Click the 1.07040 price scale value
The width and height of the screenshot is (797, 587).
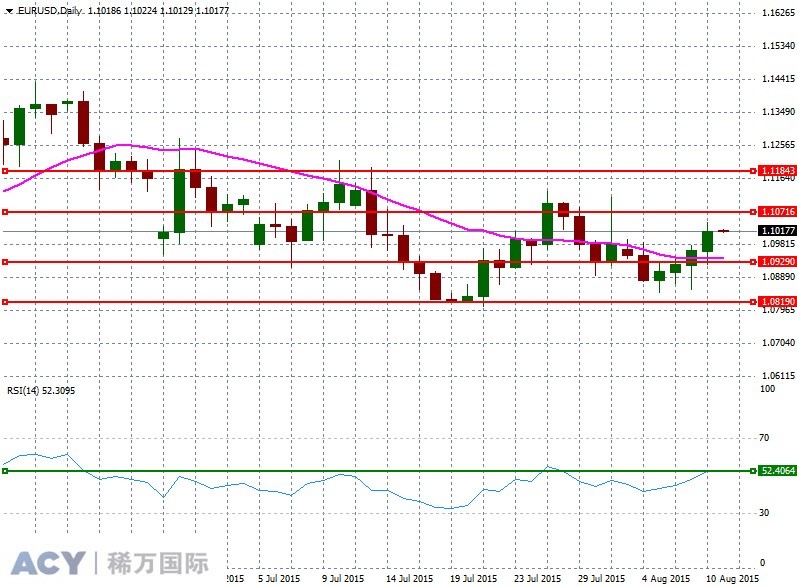[778, 343]
